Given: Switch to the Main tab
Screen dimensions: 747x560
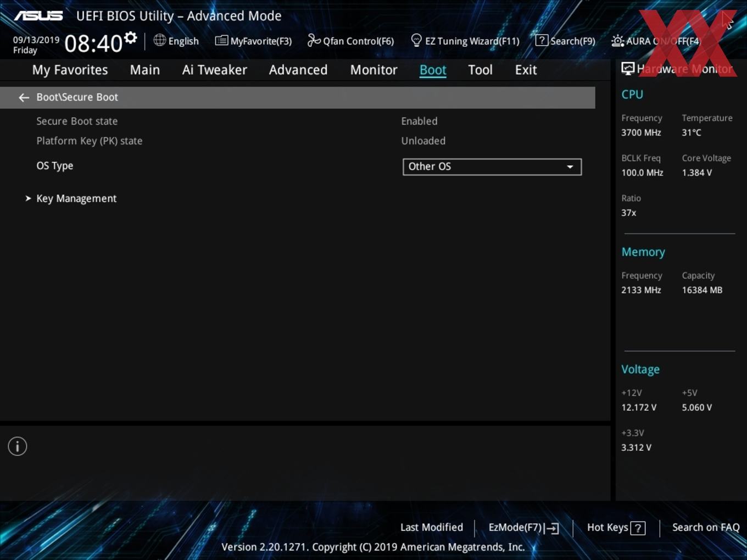Looking at the screenshot, I should 145,70.
